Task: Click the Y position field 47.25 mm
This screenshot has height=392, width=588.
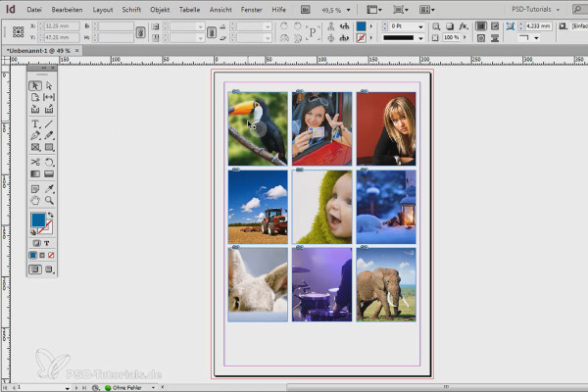Action: click(62, 38)
